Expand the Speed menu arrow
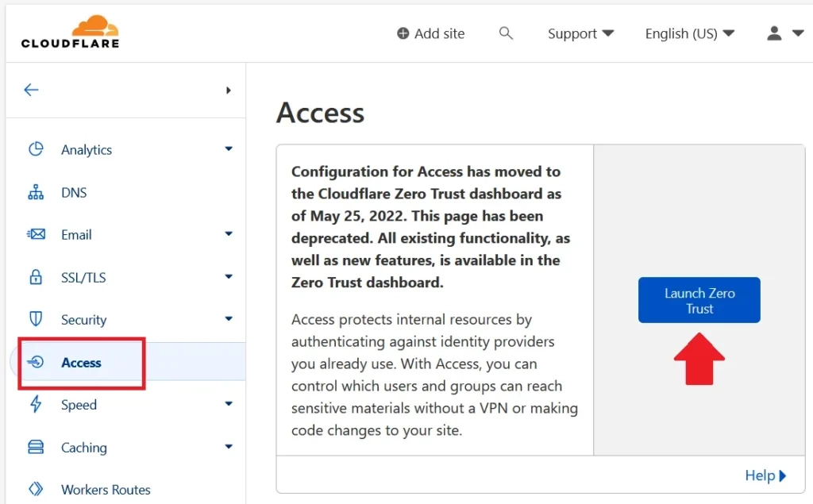Viewport: 813px width, 504px height. click(229, 403)
